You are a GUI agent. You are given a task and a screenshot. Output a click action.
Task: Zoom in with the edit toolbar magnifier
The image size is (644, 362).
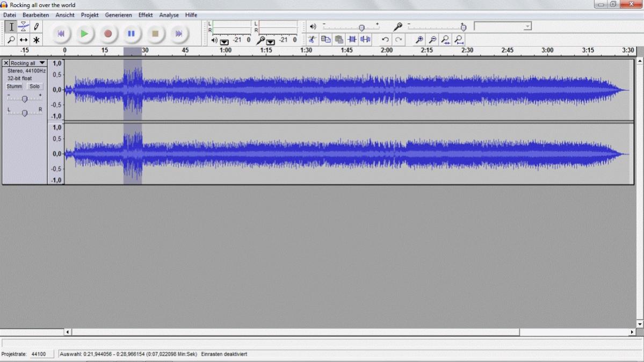419,39
